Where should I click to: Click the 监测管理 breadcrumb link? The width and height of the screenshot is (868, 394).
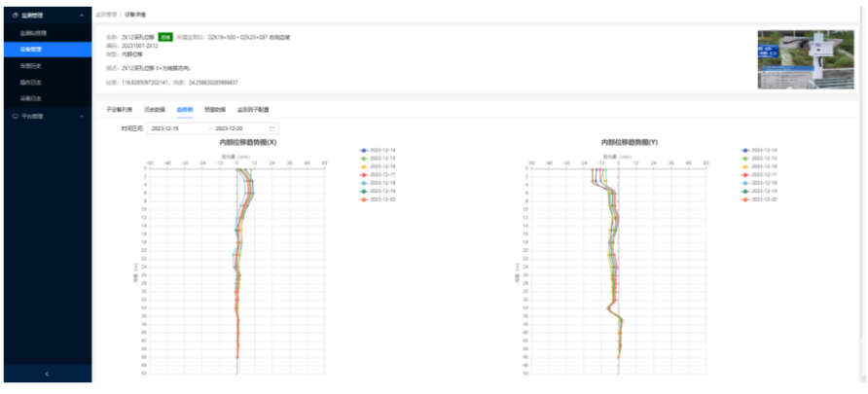pos(105,17)
